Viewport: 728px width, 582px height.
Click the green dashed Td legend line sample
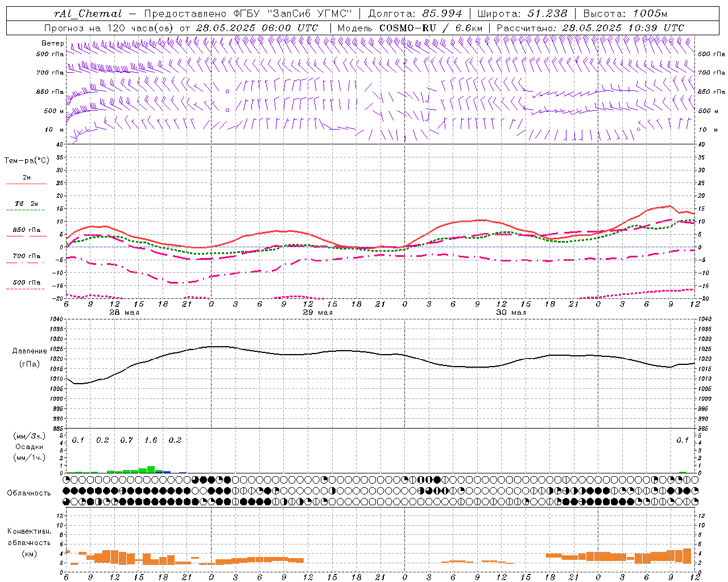25,210
